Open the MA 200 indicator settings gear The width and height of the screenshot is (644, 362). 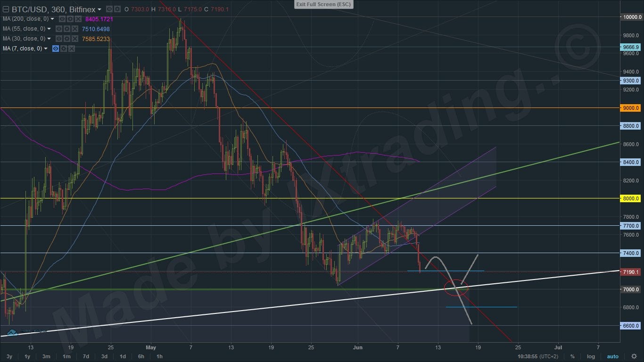[69, 19]
